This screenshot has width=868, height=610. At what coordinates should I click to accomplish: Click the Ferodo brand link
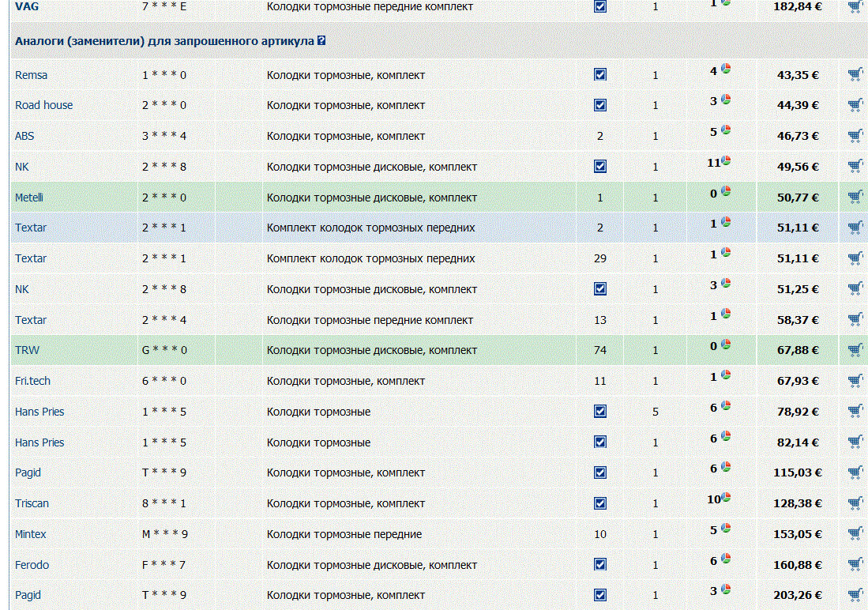pos(32,565)
